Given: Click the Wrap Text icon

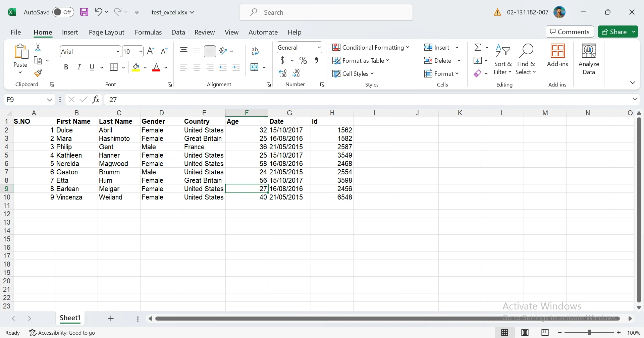Looking at the screenshot, I should coord(255,51).
